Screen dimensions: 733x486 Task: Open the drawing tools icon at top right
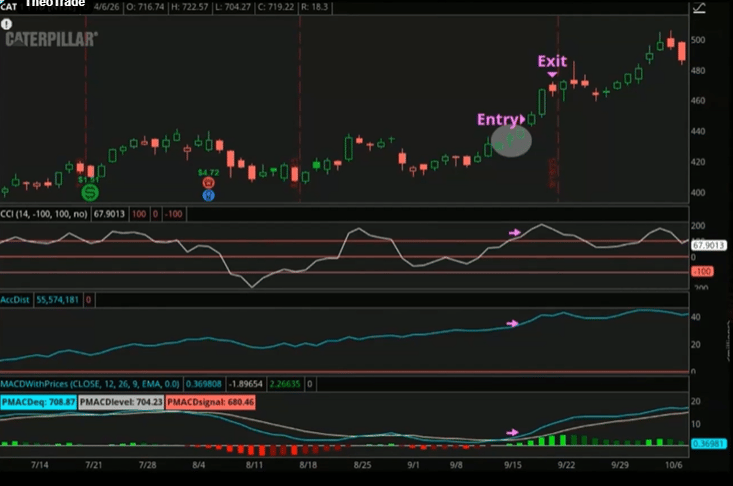coord(699,7)
